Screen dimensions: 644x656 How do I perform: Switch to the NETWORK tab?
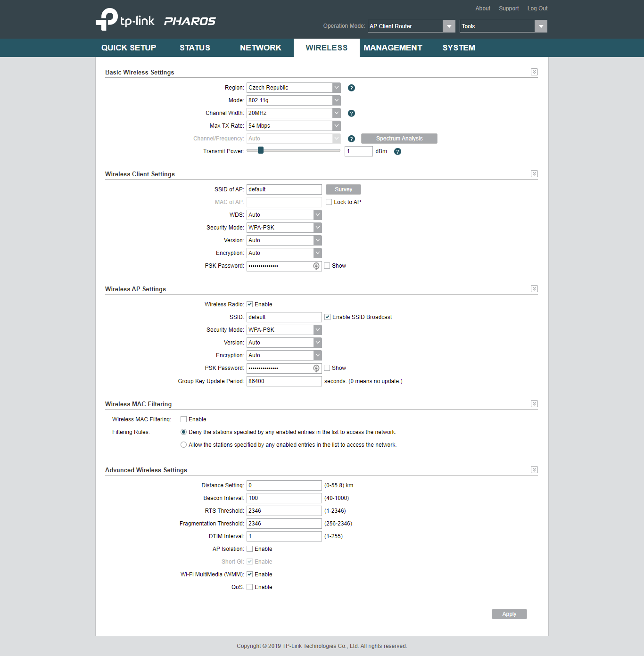tap(260, 48)
